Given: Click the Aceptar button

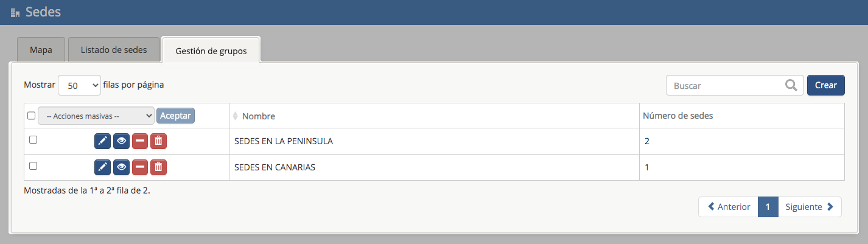Looking at the screenshot, I should coord(175,116).
